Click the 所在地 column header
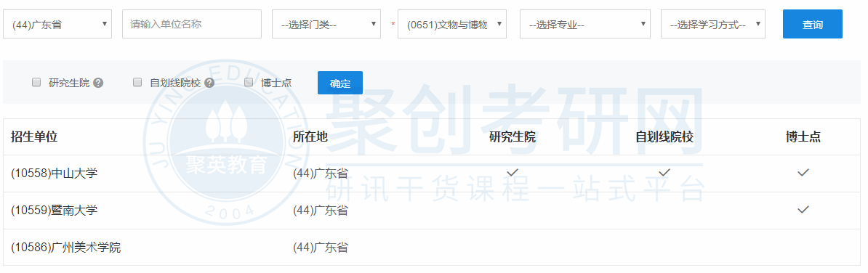 [310, 137]
